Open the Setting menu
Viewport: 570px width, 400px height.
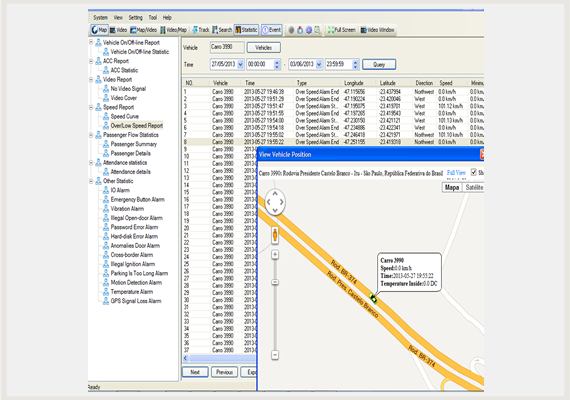[136, 17]
